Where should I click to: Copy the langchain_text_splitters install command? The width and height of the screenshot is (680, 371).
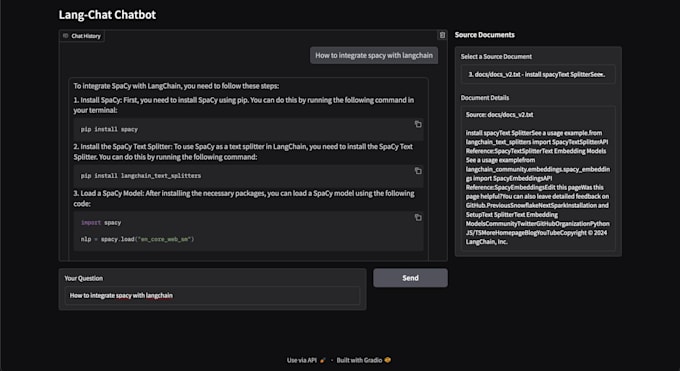point(418,171)
